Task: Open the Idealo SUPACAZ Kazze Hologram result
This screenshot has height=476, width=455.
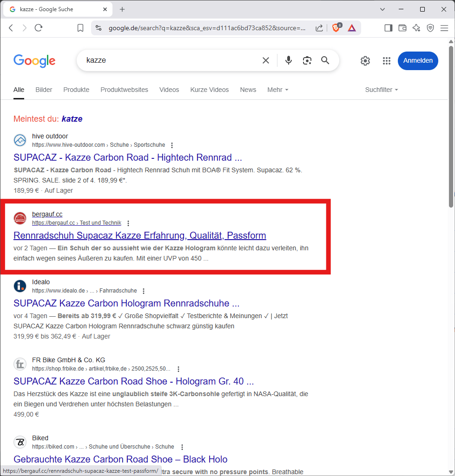Action: (126, 303)
